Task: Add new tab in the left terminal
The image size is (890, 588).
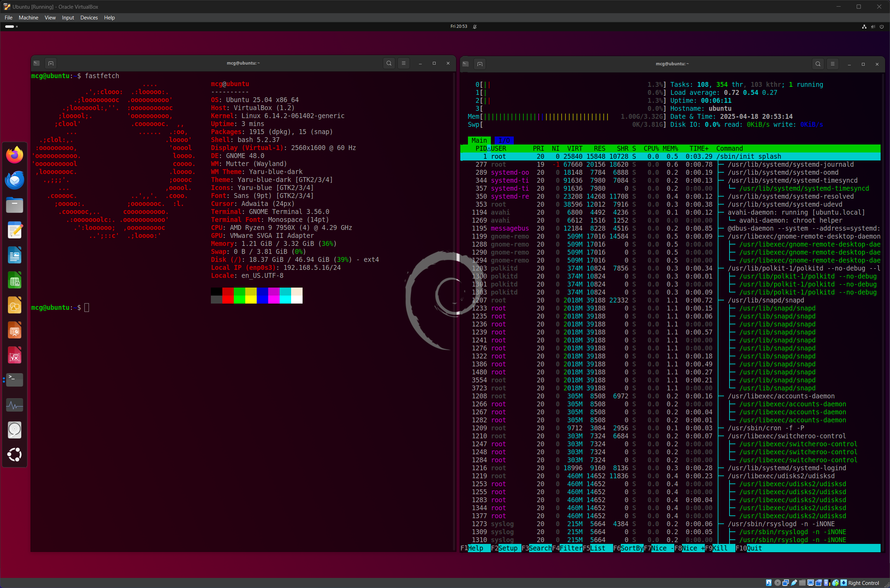Action: [x=51, y=63]
